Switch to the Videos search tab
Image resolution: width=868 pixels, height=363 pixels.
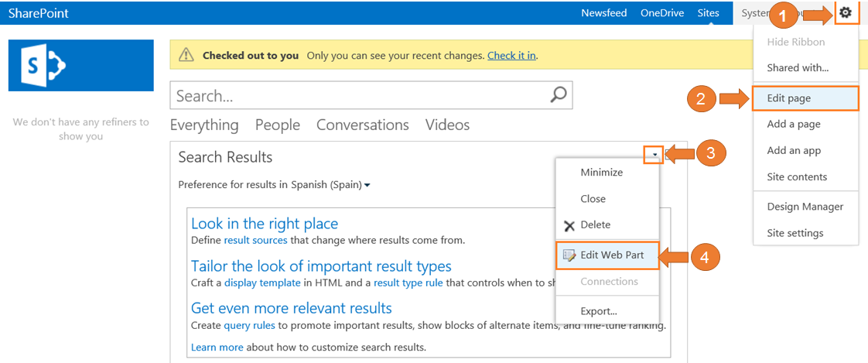(x=446, y=125)
